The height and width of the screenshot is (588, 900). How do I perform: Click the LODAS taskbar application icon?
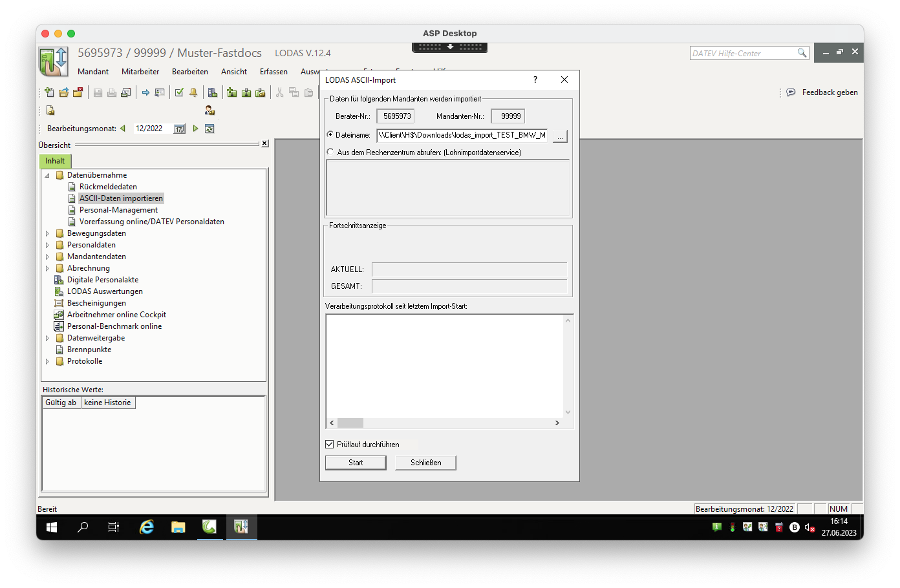(x=241, y=527)
